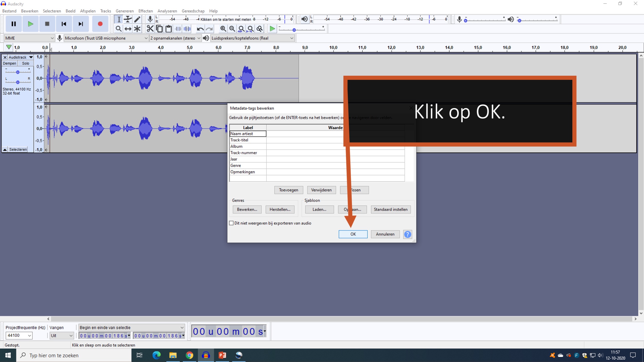The width and height of the screenshot is (644, 362).
Task: Click the Zoom In magnifier icon
Action: (223, 29)
